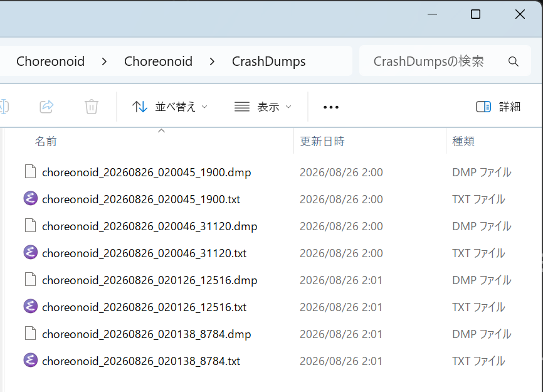The width and height of the screenshot is (543, 392).
Task: Click DMP ファイル type of 020126_12516.dmp
Action: [482, 280]
